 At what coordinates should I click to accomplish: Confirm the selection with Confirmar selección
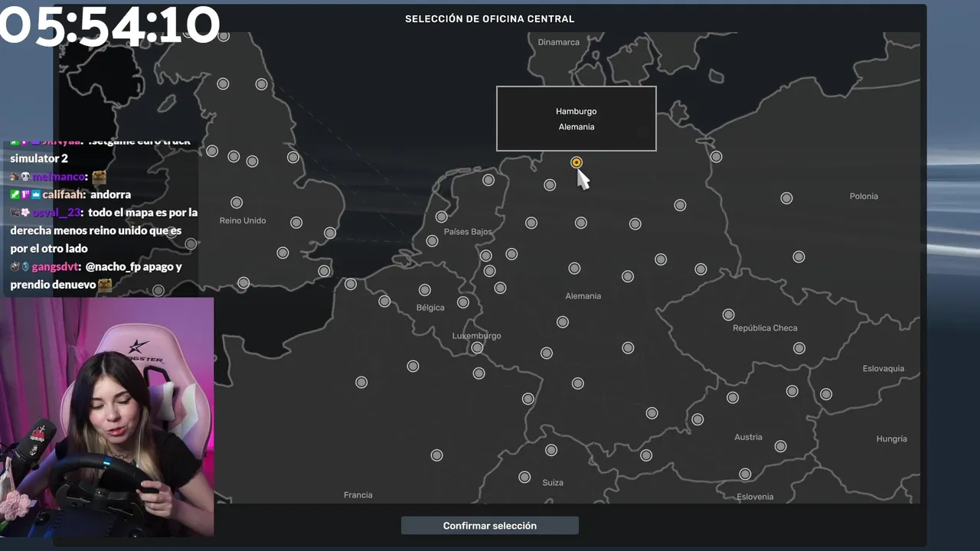pyautogui.click(x=490, y=526)
